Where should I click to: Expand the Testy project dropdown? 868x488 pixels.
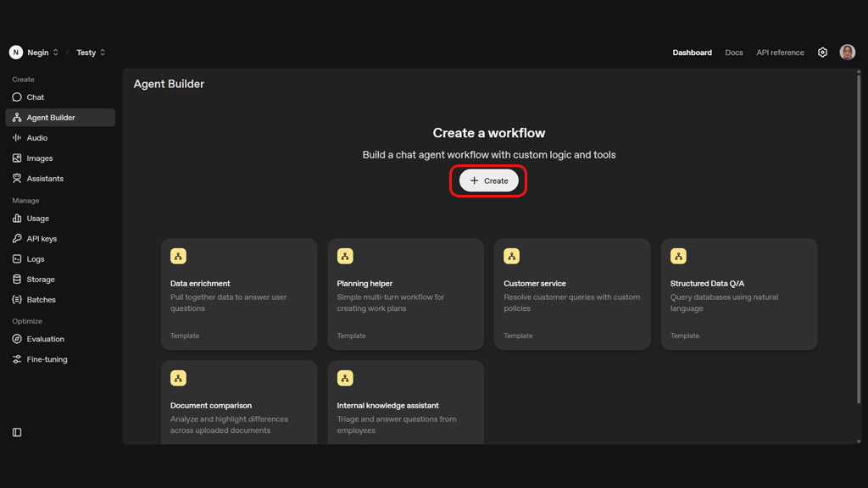(x=91, y=53)
